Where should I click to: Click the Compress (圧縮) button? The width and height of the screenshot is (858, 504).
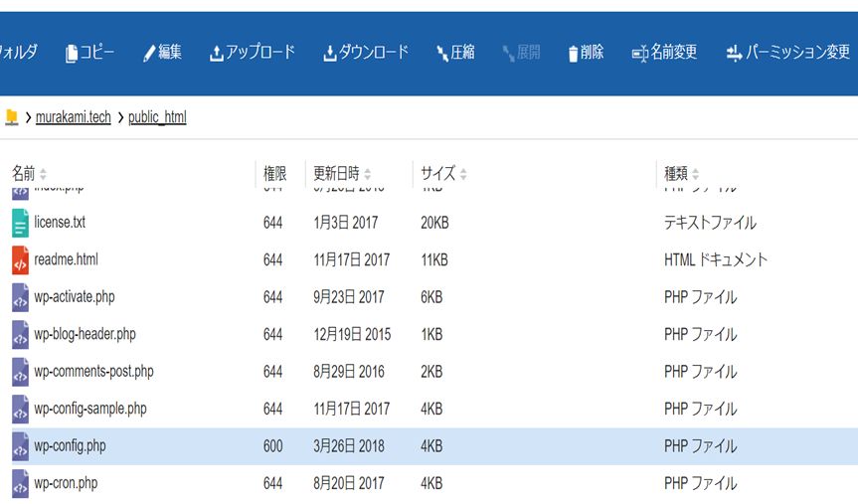(455, 53)
